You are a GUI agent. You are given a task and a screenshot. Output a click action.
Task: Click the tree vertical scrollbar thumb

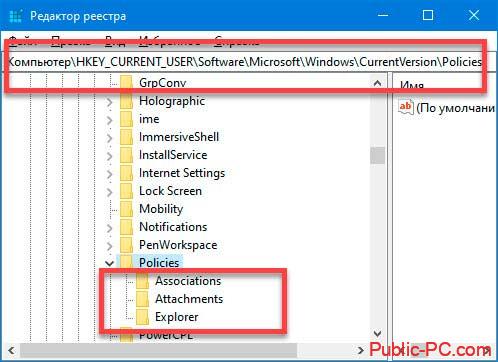click(x=377, y=155)
